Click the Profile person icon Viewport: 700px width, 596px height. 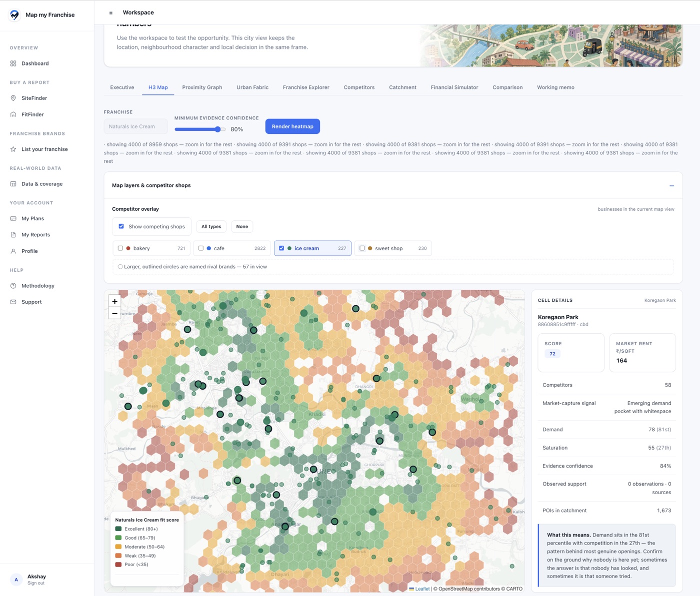[x=13, y=251]
